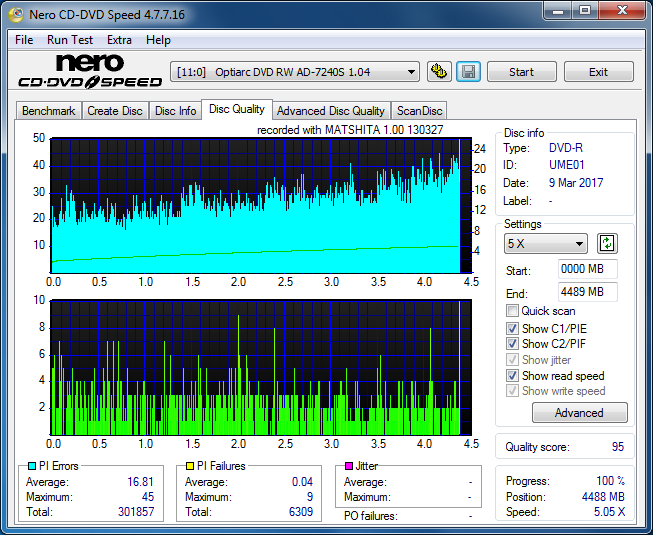The width and height of the screenshot is (653, 535).
Task: Toggle Show read speed checkbox
Action: 512,376
